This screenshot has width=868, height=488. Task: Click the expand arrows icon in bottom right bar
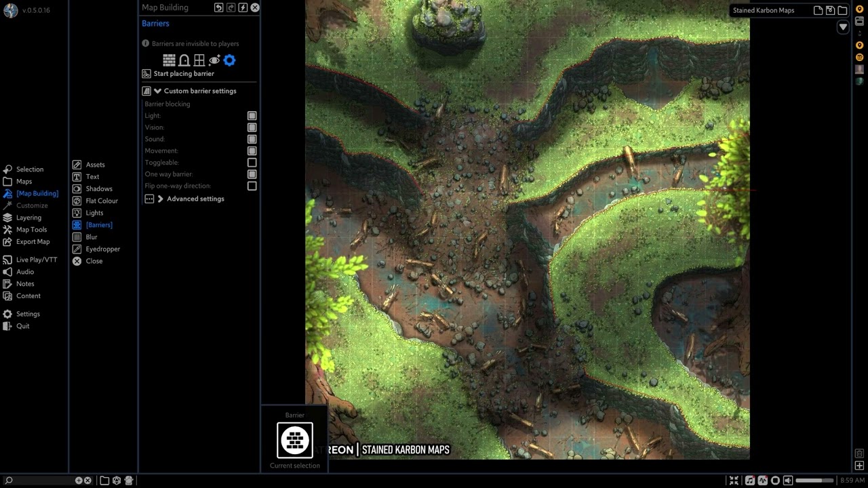pos(734,481)
